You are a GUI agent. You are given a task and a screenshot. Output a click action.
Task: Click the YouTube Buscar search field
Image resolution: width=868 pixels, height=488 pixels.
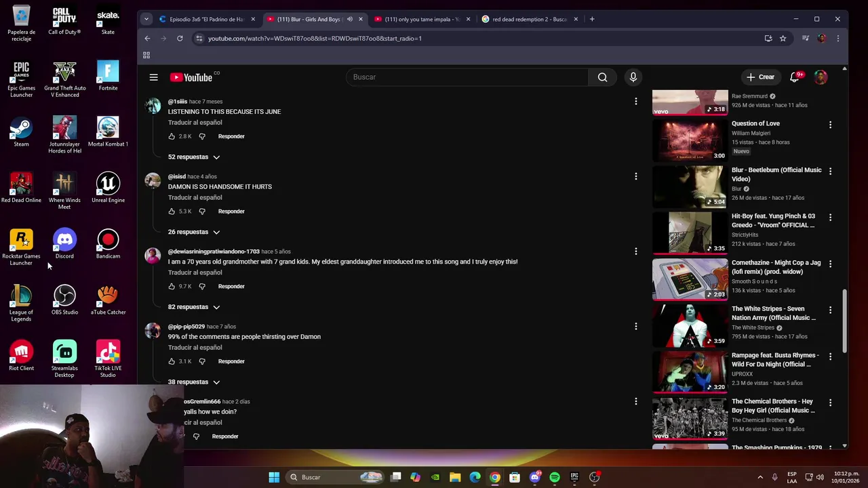click(467, 77)
